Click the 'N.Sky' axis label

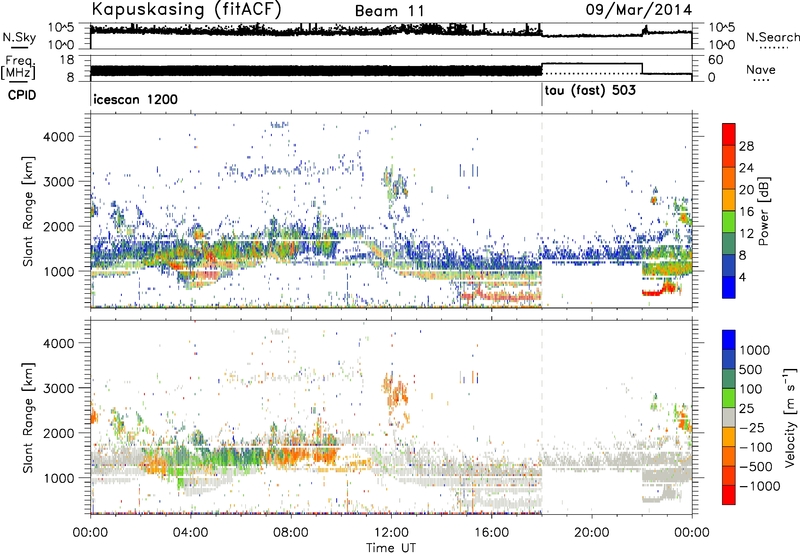[x=19, y=37]
